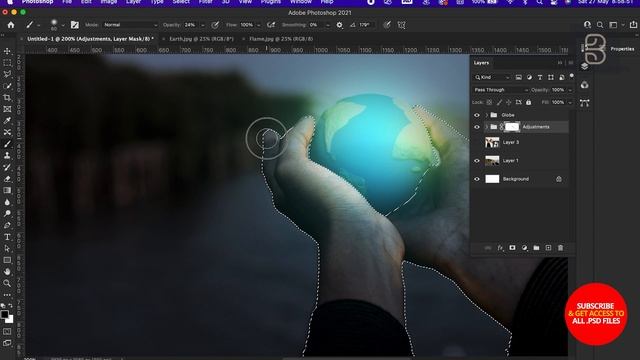Open the Photoshop menu in the menu bar
Viewport: 640px width, 360px height.
pyautogui.click(x=38, y=2)
